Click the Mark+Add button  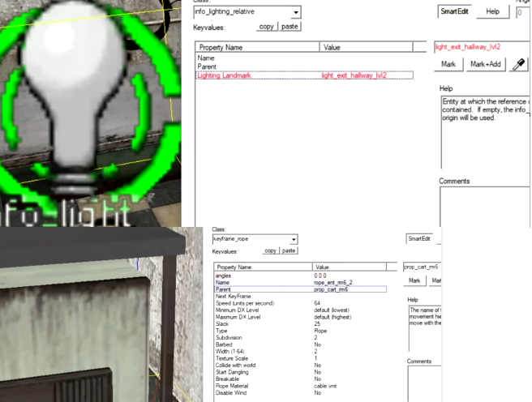tap(486, 64)
